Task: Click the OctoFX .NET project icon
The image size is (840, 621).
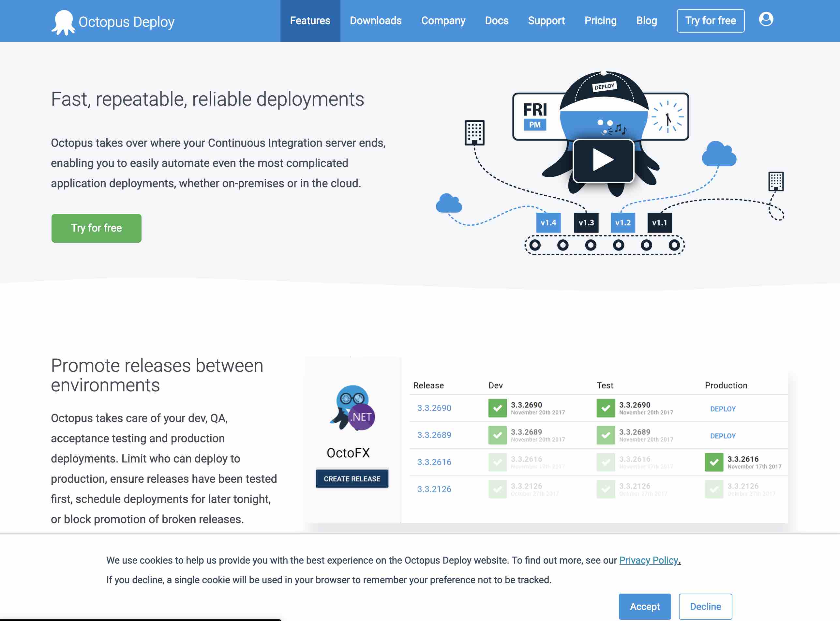Action: [x=352, y=408]
